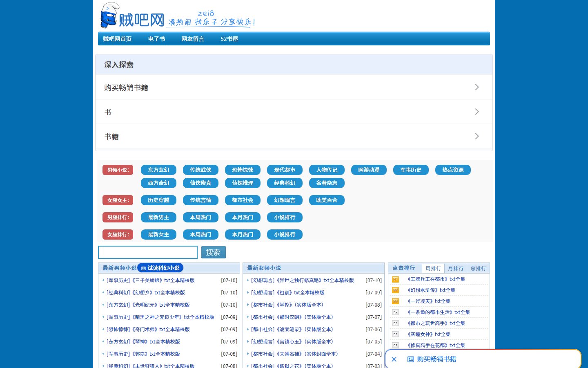Focus the search text field
Screen dimensions: 588x368
[148, 252]
